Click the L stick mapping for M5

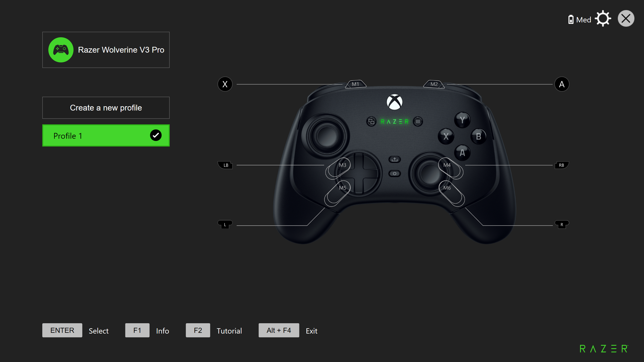click(225, 224)
